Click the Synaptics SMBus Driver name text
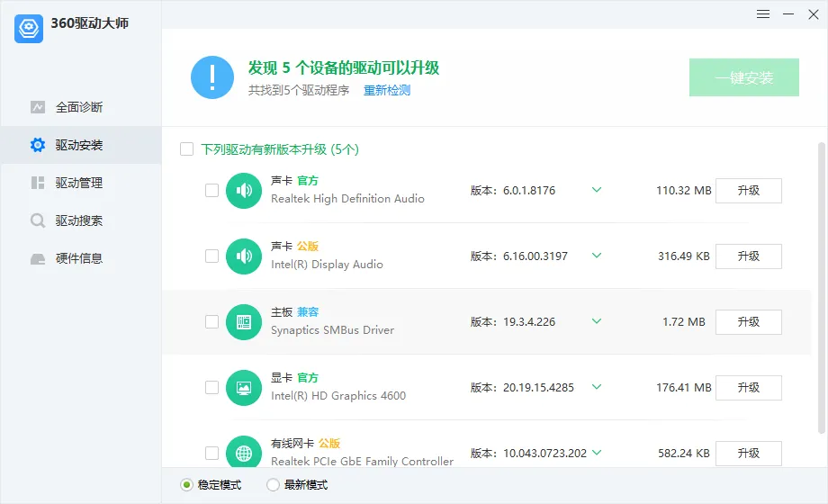828x504 pixels. coord(333,330)
